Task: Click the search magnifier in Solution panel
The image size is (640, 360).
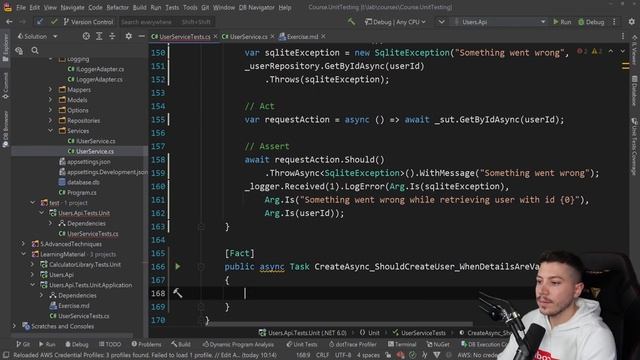Action: pyautogui.click(x=35, y=51)
